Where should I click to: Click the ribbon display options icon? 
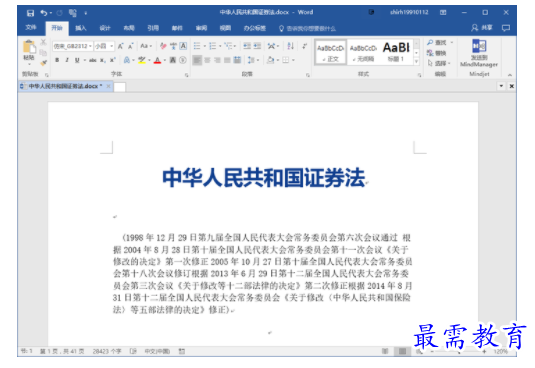(443, 13)
